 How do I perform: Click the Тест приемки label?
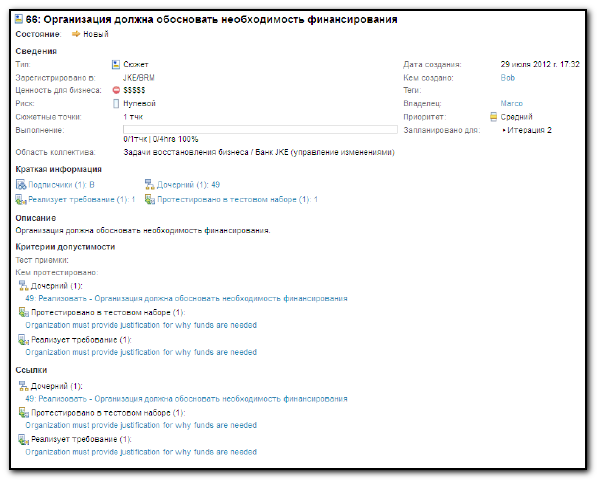tap(42, 260)
